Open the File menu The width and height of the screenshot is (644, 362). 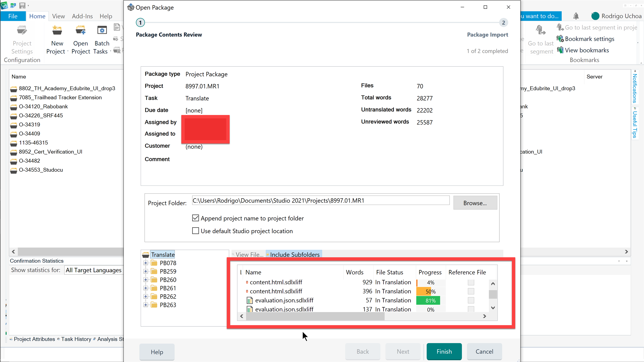click(13, 16)
